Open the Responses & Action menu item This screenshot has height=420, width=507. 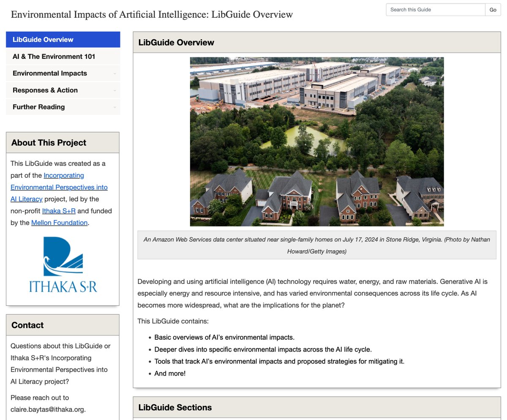63,90
